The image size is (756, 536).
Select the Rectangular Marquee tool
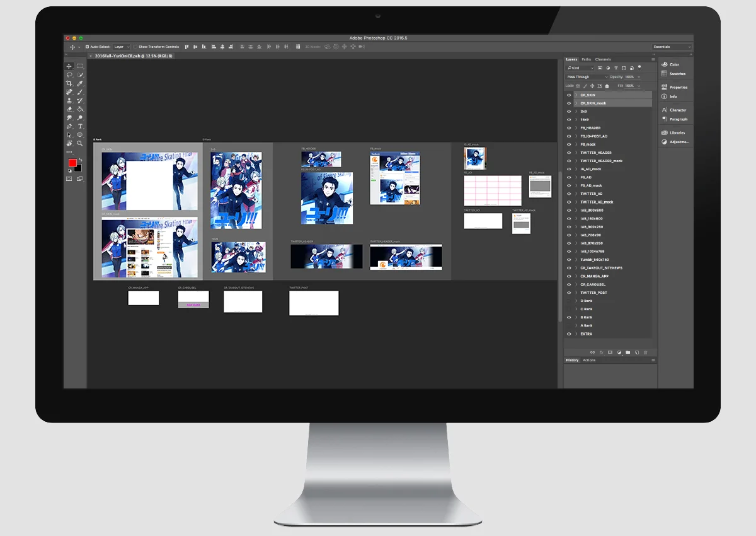click(80, 66)
